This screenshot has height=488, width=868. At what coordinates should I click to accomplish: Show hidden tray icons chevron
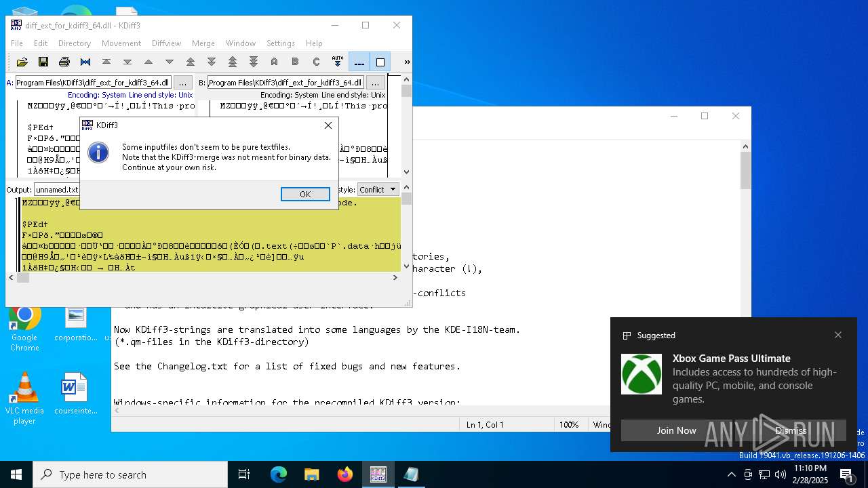tap(731, 474)
